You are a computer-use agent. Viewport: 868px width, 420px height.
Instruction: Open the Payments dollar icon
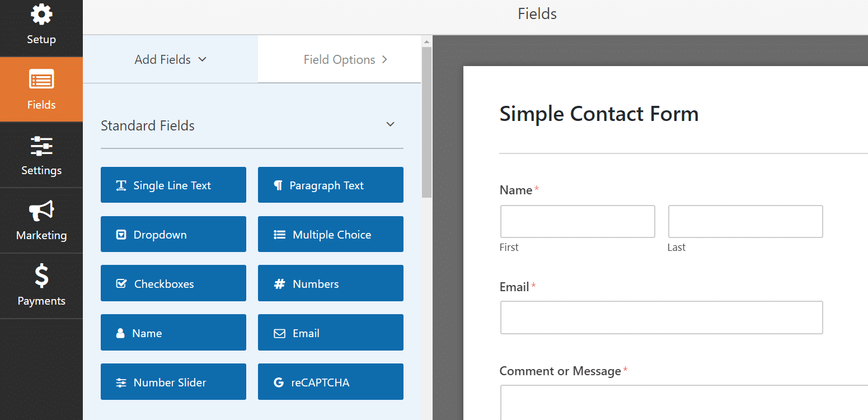click(x=41, y=276)
